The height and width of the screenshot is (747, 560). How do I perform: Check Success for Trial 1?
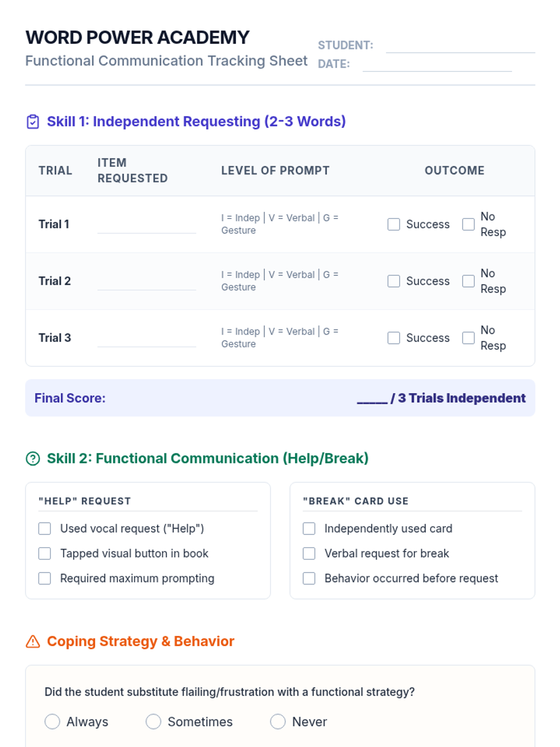(x=394, y=225)
